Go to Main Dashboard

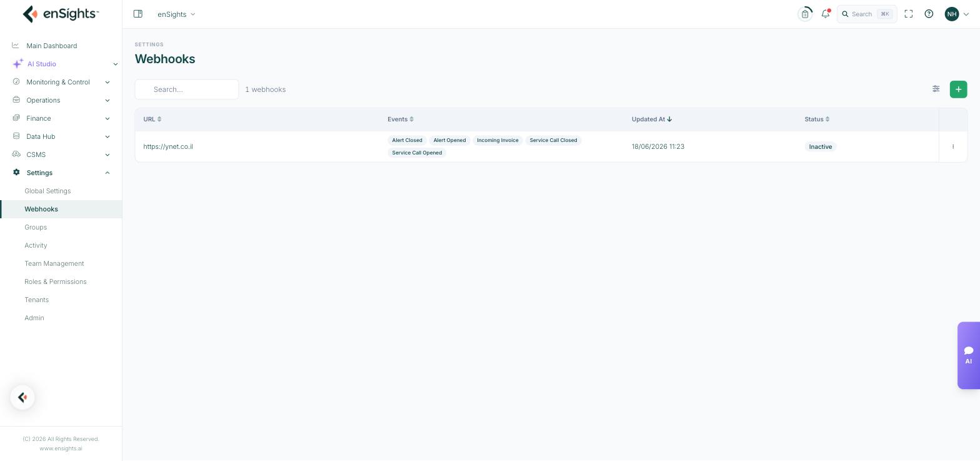[x=52, y=46]
